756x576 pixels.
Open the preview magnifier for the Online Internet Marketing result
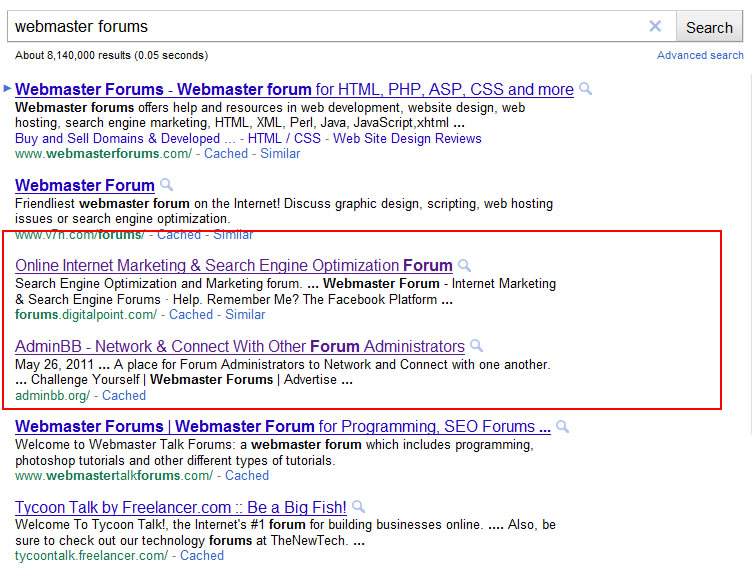coord(464,265)
